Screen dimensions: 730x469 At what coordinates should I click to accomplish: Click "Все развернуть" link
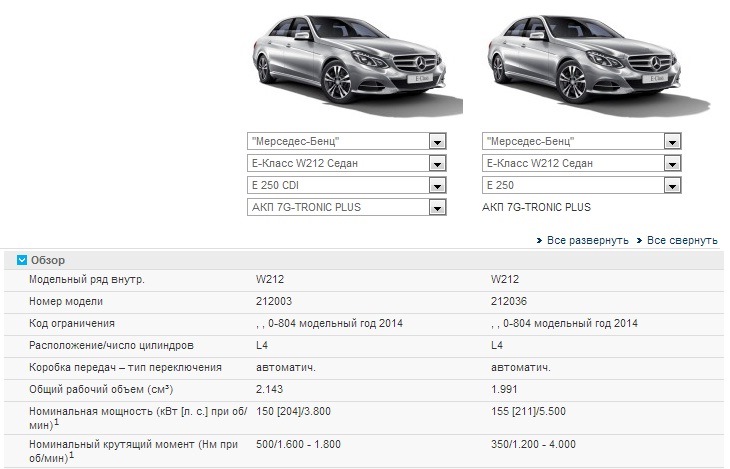(x=588, y=240)
